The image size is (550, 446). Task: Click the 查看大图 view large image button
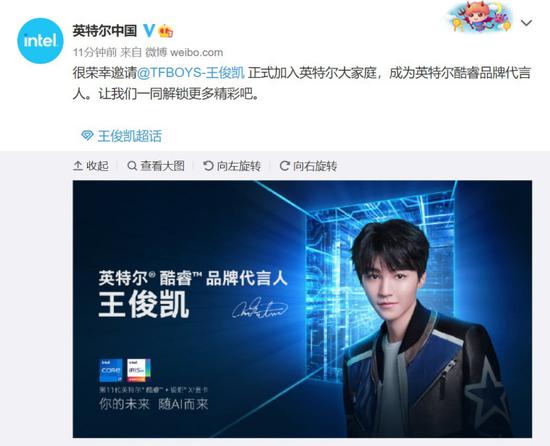tap(156, 165)
